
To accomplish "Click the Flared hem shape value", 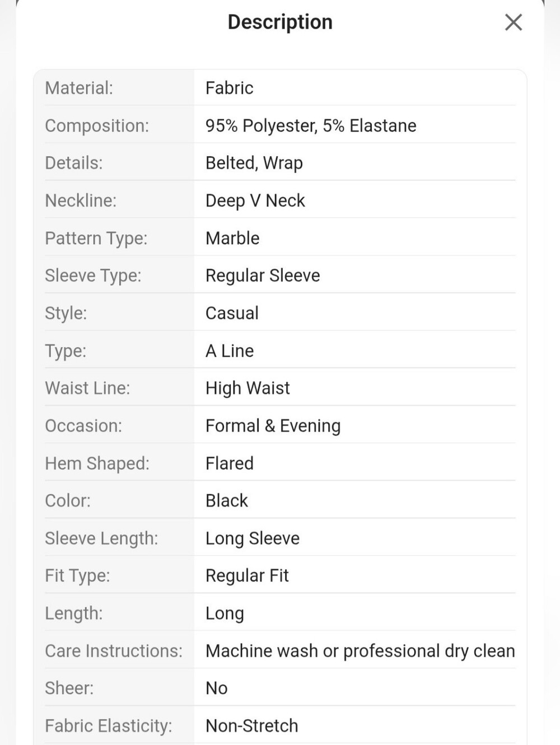I will 230,463.
